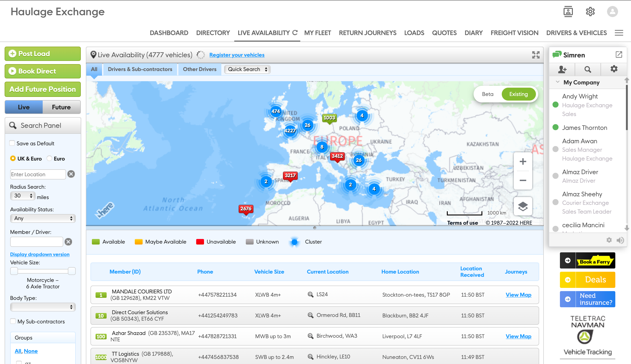The height and width of the screenshot is (364, 631).
Task: Open the Dashboard menu item
Action: (169, 33)
